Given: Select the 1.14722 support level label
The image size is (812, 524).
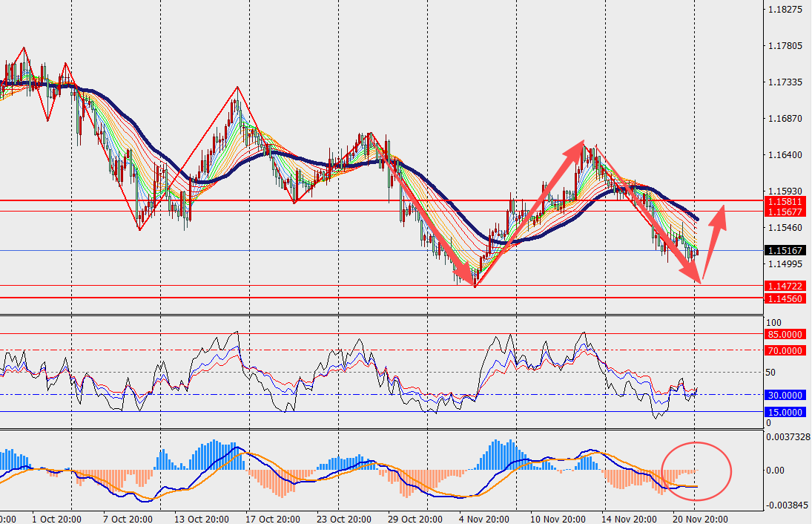Looking at the screenshot, I should tap(785, 286).
